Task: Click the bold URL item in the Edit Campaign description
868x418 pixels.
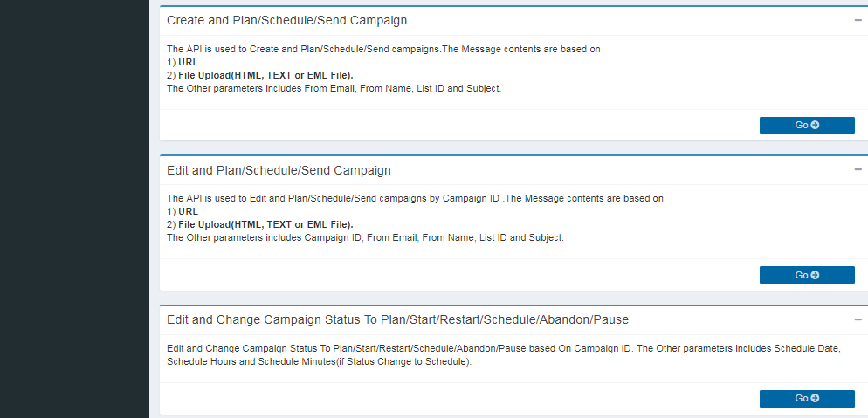Action: (188, 211)
